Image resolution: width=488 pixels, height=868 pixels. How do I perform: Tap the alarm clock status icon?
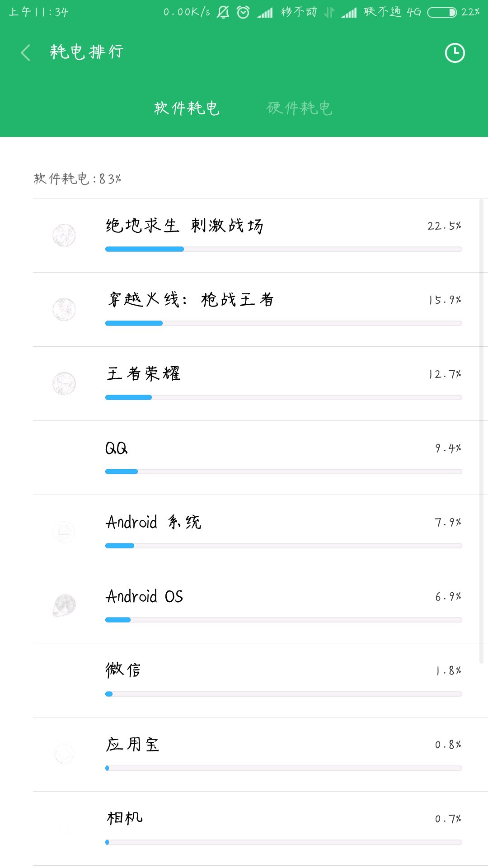(243, 12)
